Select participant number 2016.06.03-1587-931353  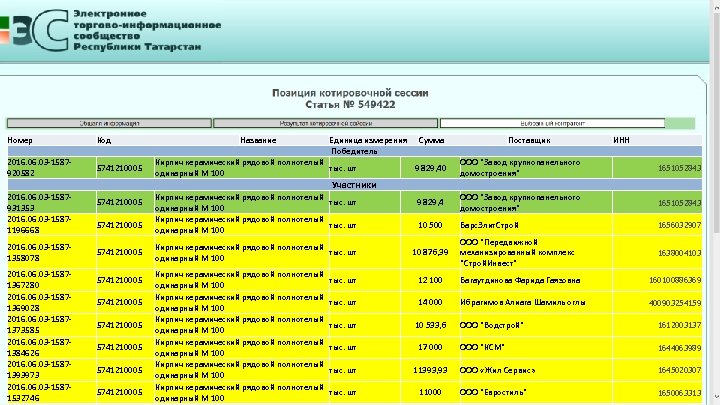(x=39, y=202)
